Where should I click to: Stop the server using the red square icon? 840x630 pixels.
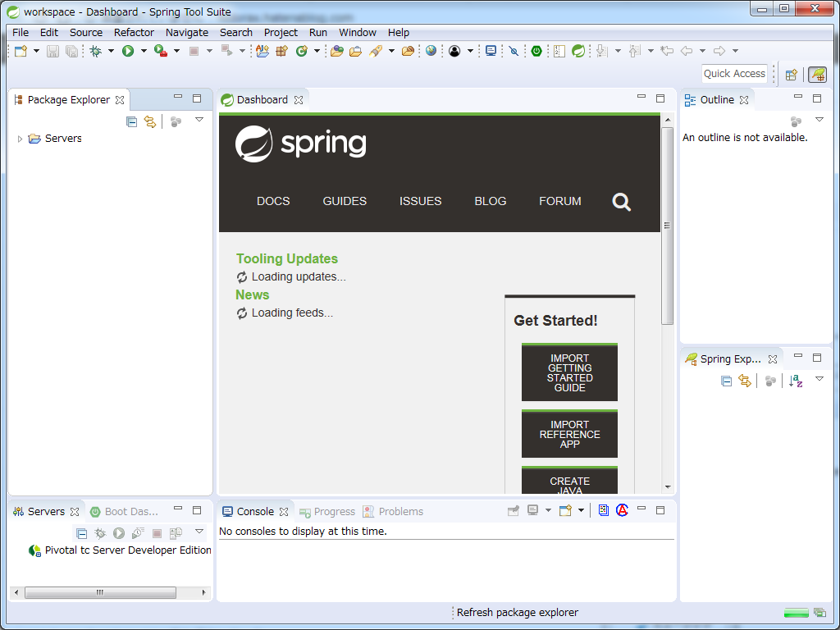(x=156, y=532)
